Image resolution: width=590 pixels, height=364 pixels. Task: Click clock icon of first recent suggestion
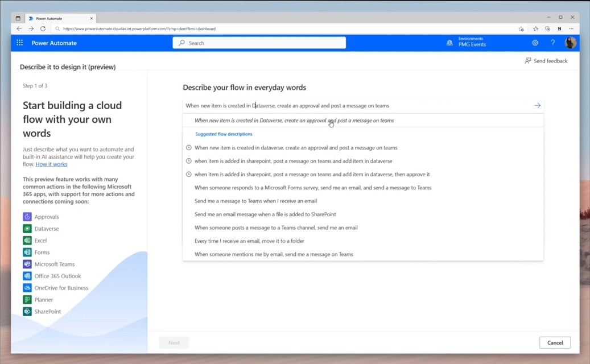click(x=188, y=148)
